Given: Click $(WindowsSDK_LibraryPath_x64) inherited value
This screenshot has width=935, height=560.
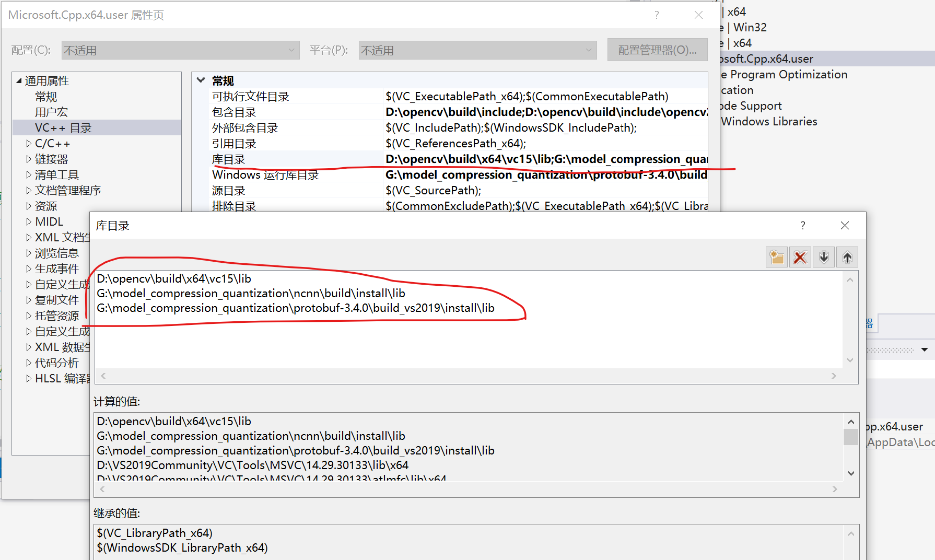Looking at the screenshot, I should pos(182,547).
